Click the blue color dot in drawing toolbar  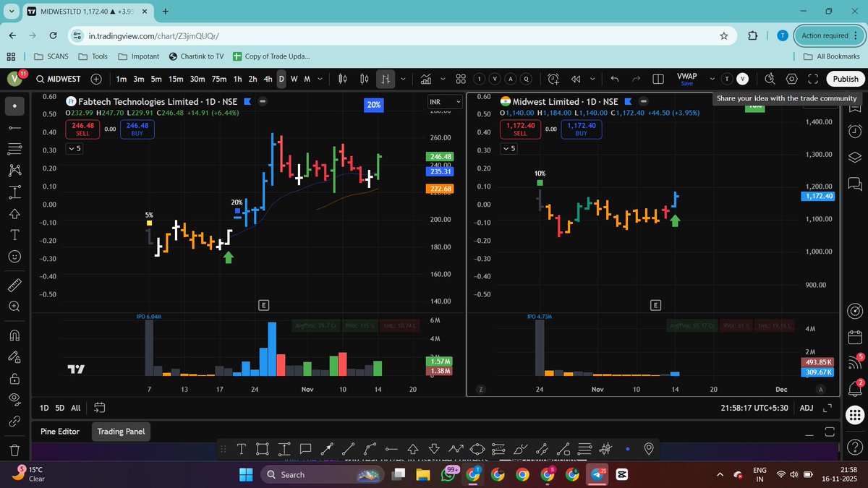[628, 449]
